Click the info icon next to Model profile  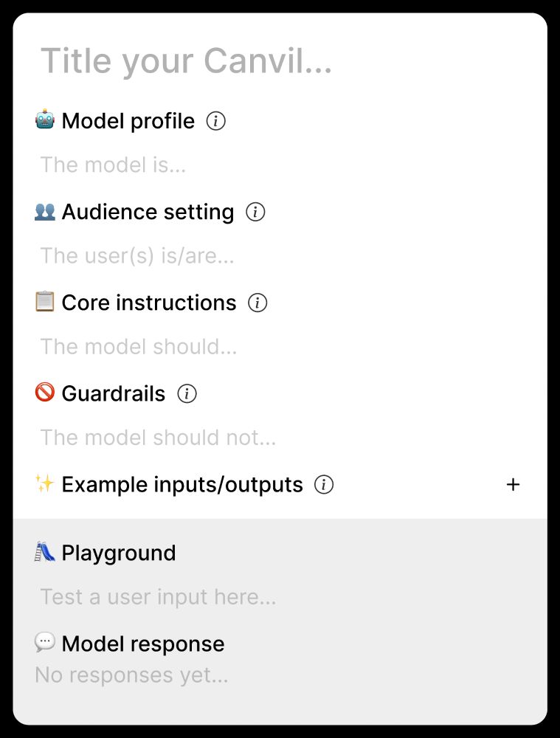pyautogui.click(x=216, y=121)
